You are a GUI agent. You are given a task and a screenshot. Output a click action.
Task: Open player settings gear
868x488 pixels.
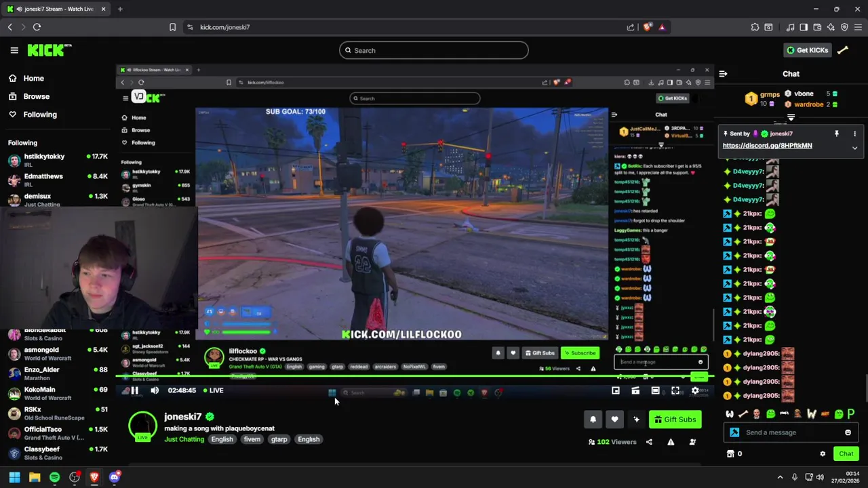coord(695,390)
